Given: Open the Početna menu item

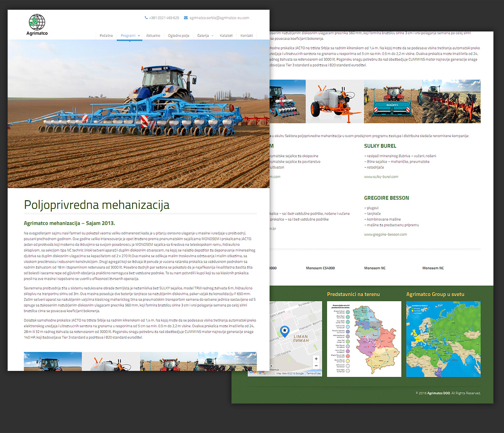Looking at the screenshot, I should [x=106, y=36].
